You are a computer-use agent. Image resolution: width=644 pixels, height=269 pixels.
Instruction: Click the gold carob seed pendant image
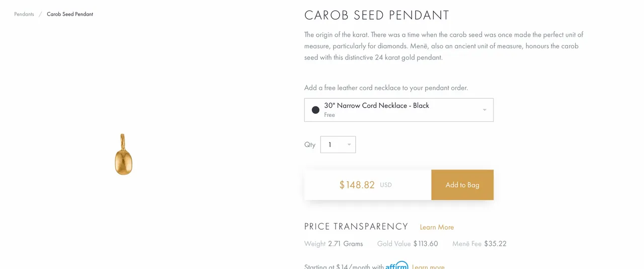[123, 155]
